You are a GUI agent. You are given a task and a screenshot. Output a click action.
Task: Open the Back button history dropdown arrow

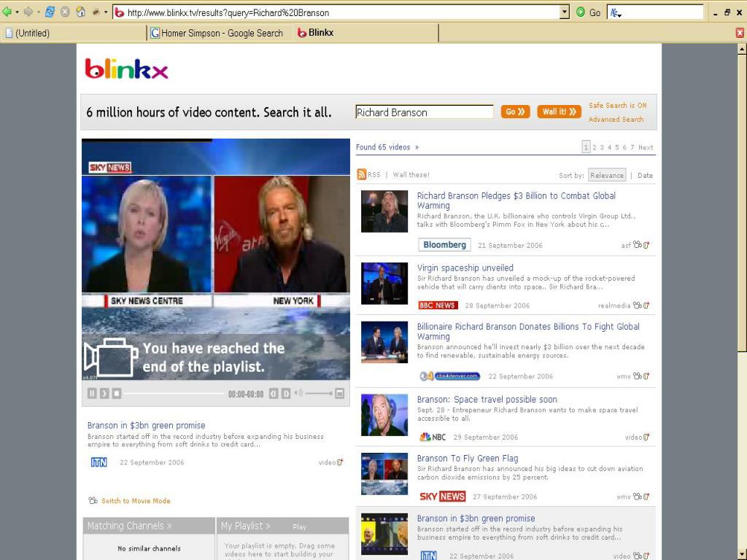coord(18,12)
